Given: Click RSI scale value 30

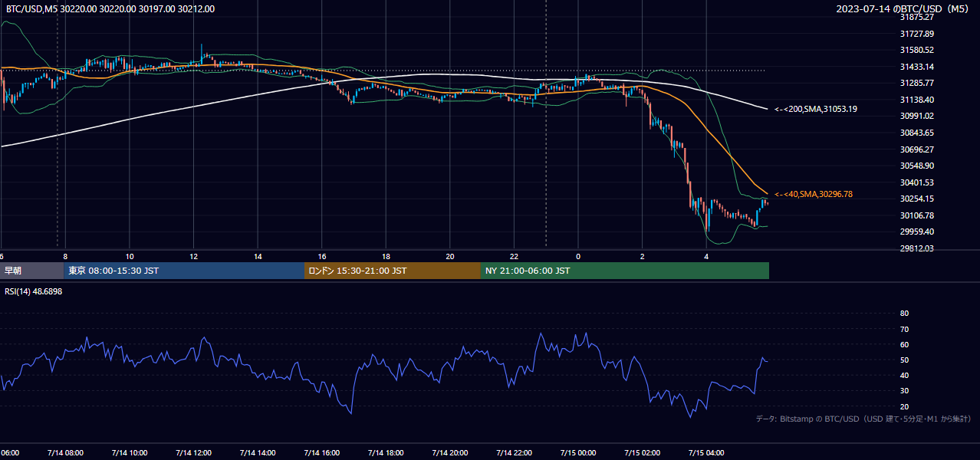Looking at the screenshot, I should coord(904,391).
